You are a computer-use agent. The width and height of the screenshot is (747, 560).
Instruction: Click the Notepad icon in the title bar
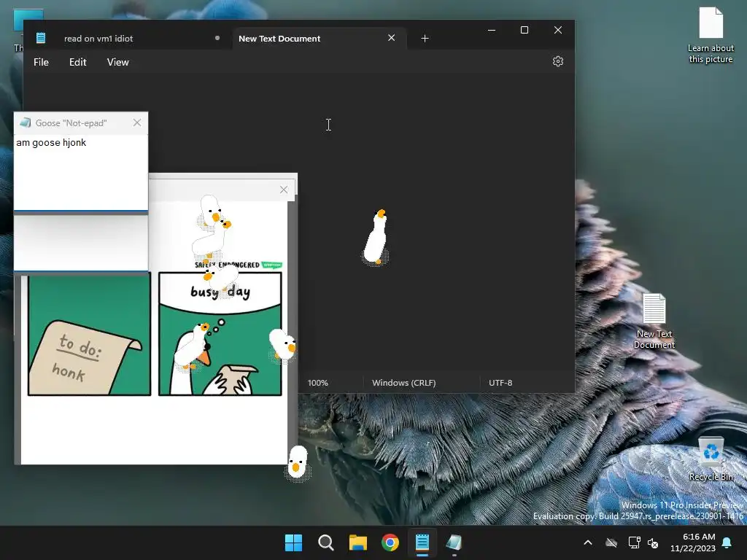click(x=41, y=38)
